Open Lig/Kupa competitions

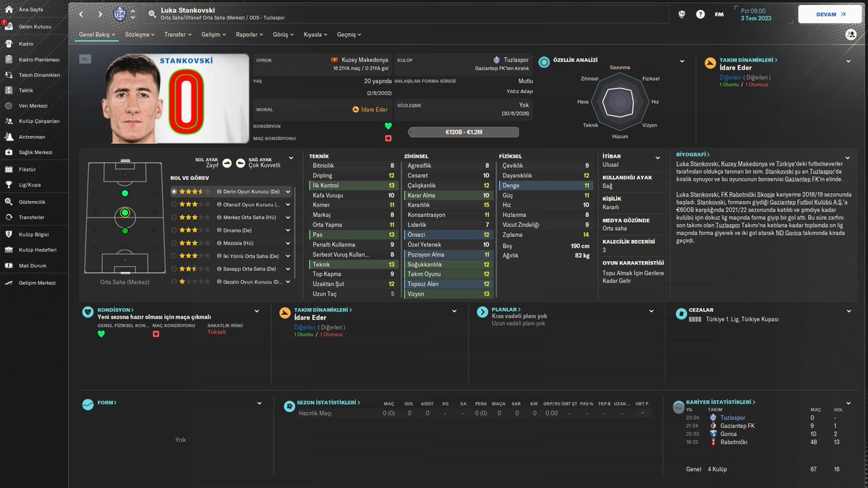(30, 184)
